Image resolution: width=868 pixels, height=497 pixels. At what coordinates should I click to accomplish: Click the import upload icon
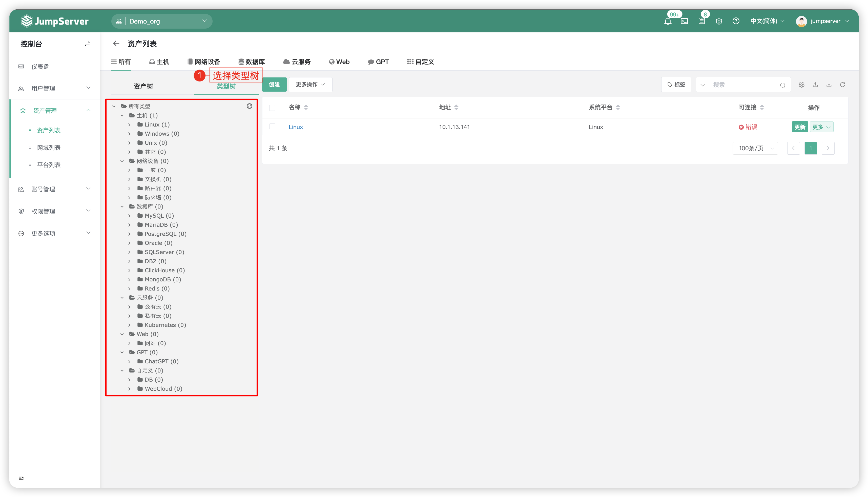pos(815,85)
